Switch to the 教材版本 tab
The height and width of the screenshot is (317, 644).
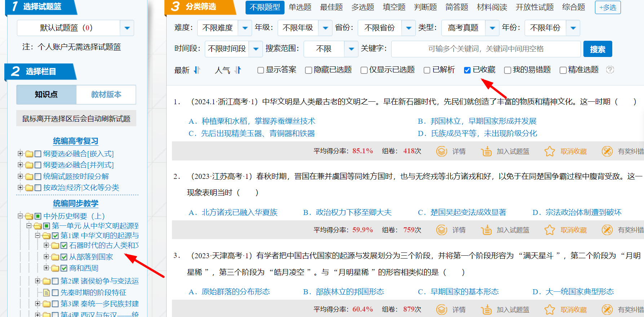[106, 94]
